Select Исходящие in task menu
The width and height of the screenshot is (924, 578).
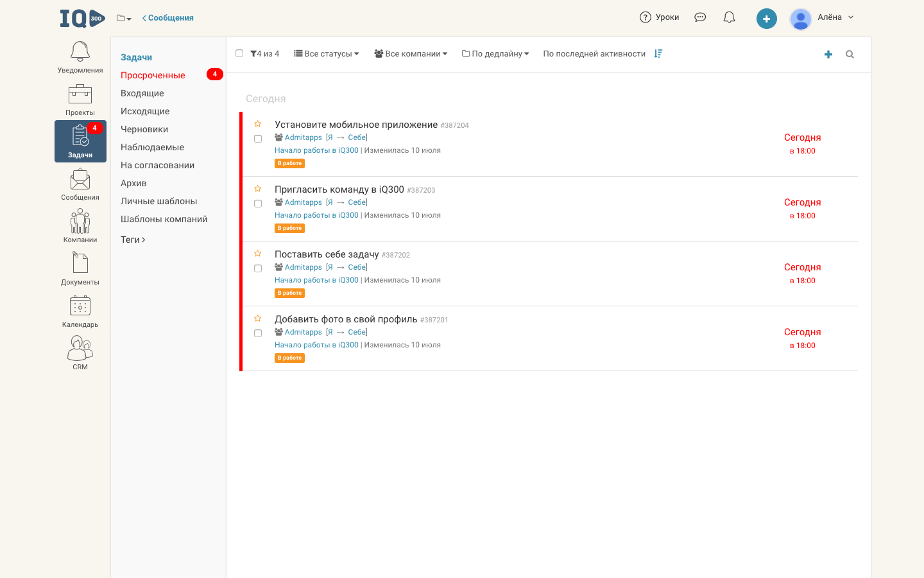click(x=145, y=111)
